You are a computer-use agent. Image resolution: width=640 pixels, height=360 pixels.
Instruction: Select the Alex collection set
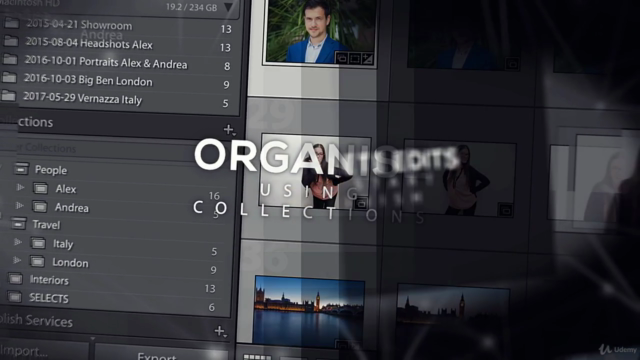point(66,189)
